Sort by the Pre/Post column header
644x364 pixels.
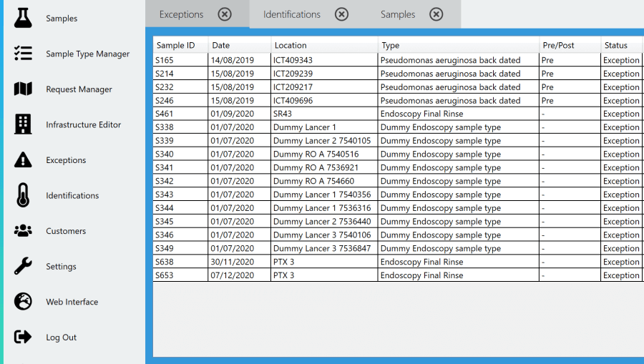click(x=570, y=45)
